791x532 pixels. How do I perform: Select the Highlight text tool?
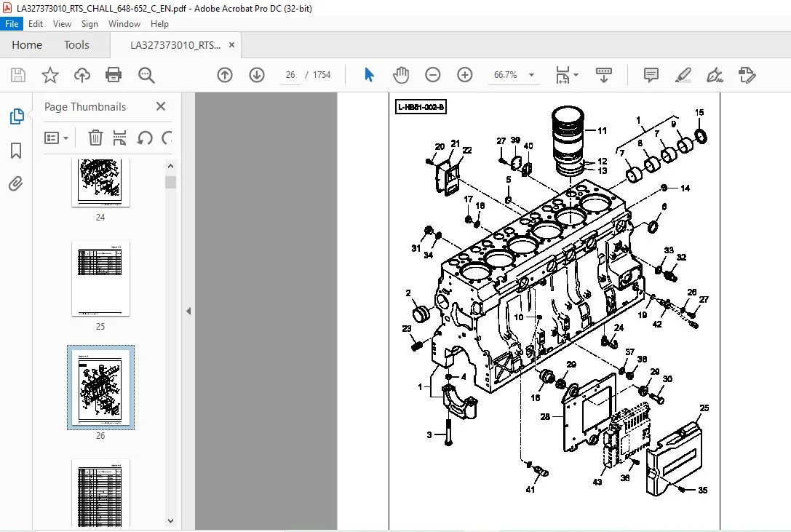click(683, 75)
